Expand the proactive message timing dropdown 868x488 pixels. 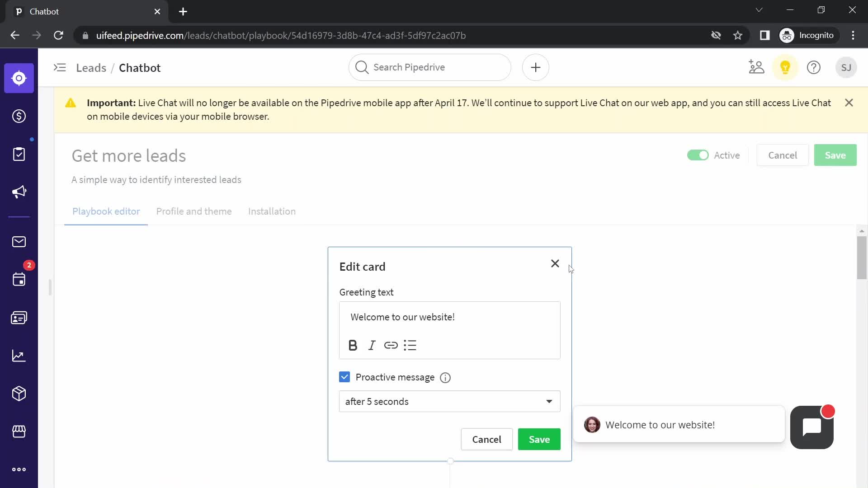tap(549, 401)
